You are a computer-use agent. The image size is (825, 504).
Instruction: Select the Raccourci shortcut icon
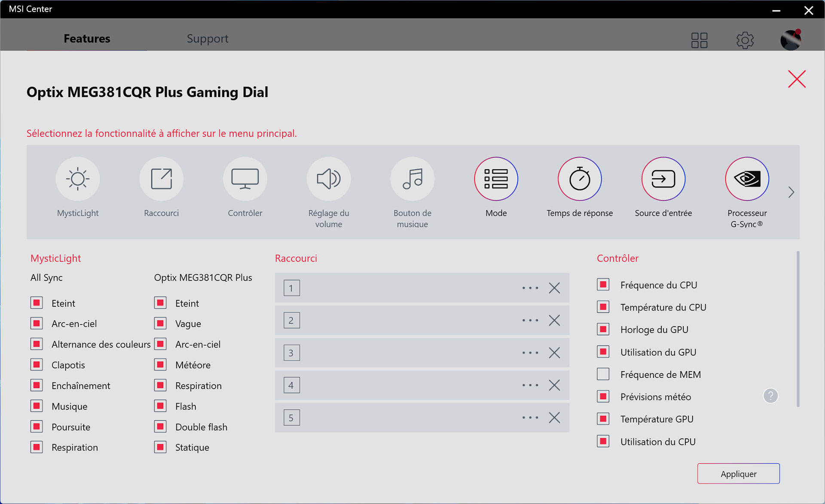pyautogui.click(x=161, y=179)
